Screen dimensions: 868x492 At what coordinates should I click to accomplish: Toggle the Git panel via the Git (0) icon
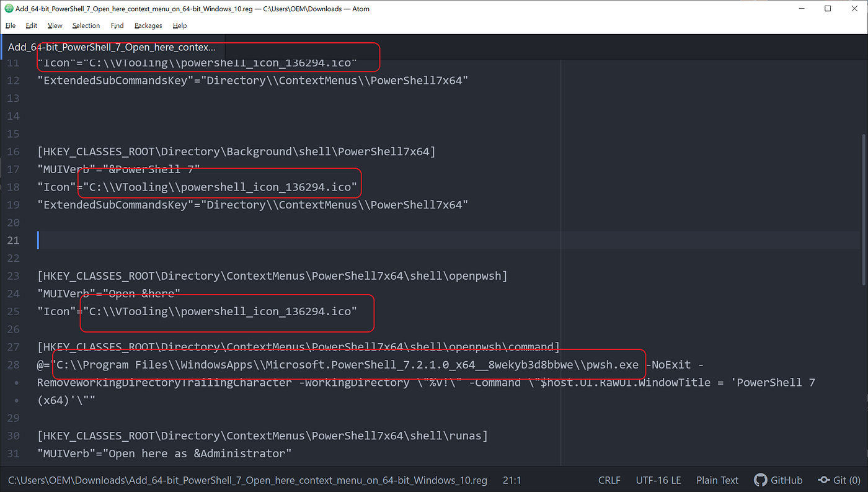pyautogui.click(x=839, y=480)
